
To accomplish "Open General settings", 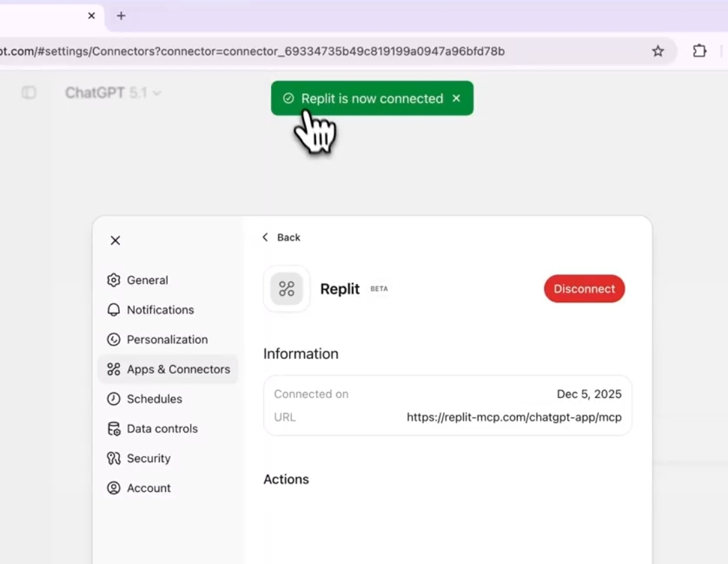I will (147, 280).
